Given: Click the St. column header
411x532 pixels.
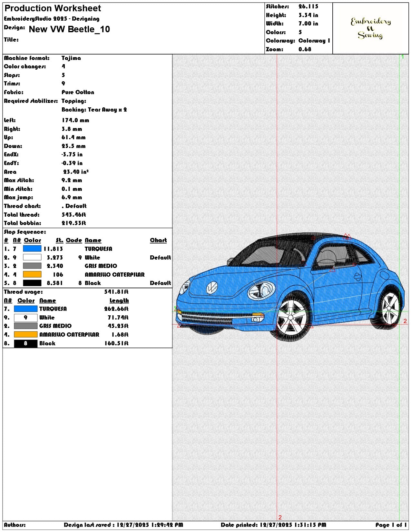Looking at the screenshot, I should pos(59,241).
